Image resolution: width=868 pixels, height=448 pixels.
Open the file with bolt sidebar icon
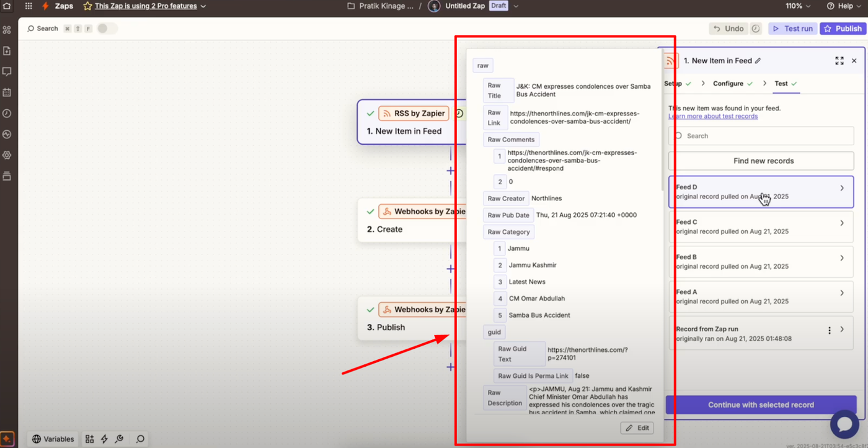(7, 51)
